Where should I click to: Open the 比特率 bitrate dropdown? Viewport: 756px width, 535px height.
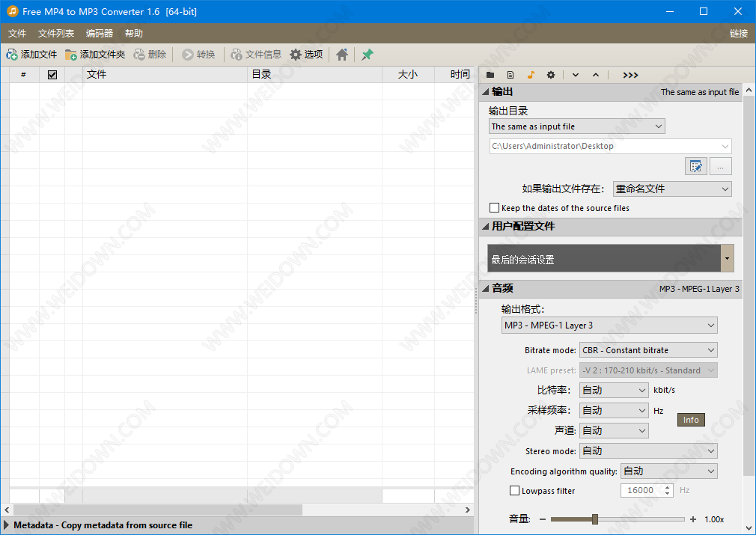pos(614,391)
